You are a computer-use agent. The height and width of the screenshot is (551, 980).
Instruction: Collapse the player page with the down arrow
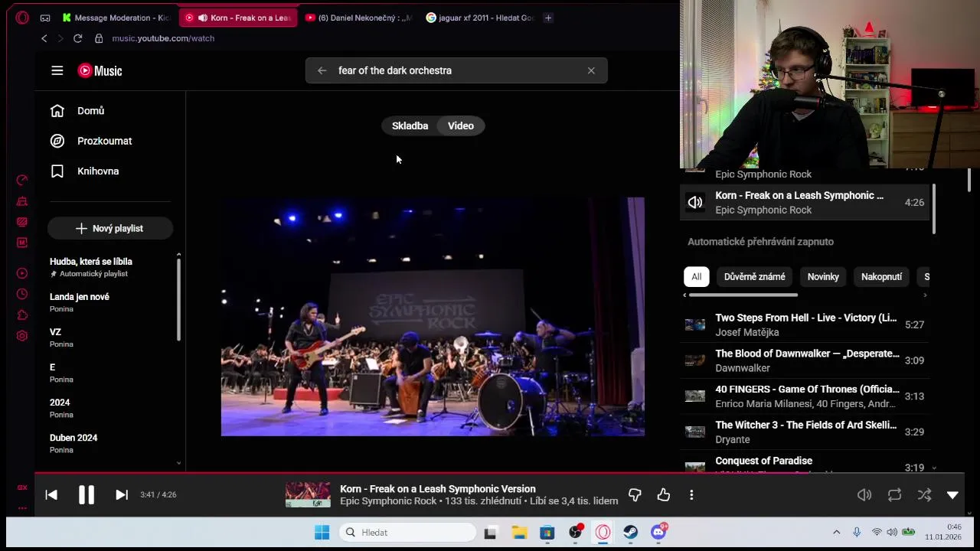[952, 495]
